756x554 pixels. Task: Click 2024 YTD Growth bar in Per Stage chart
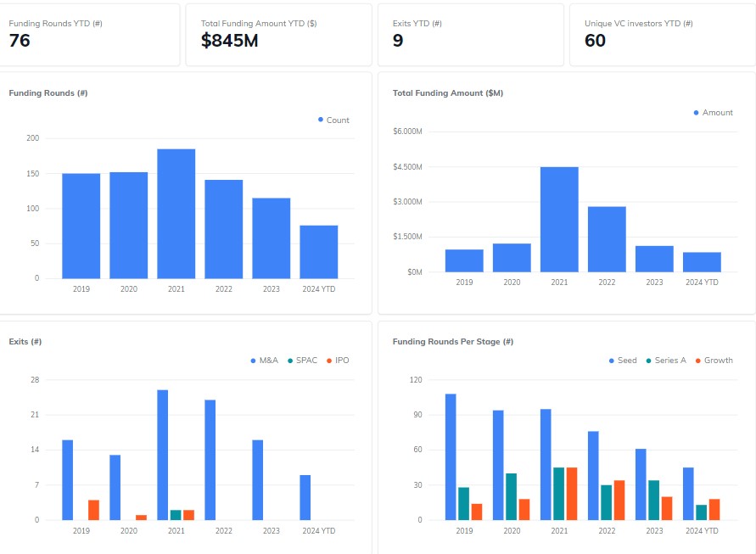click(714, 510)
